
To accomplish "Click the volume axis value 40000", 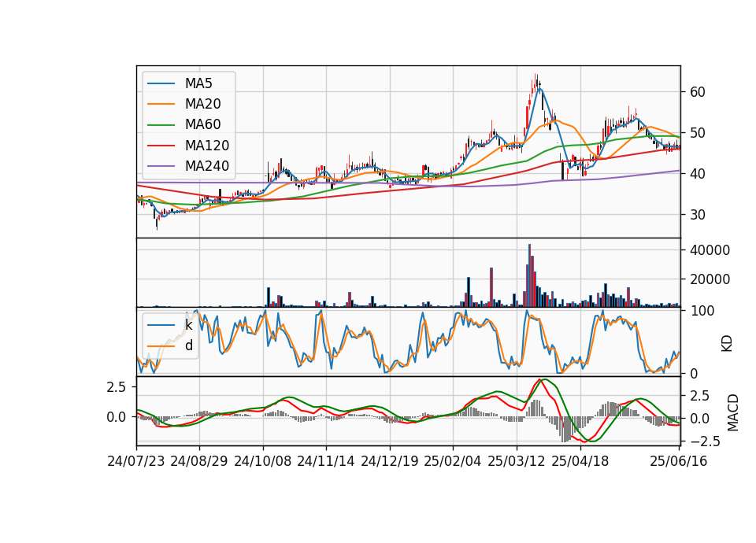I will pyautogui.click(x=710, y=250).
